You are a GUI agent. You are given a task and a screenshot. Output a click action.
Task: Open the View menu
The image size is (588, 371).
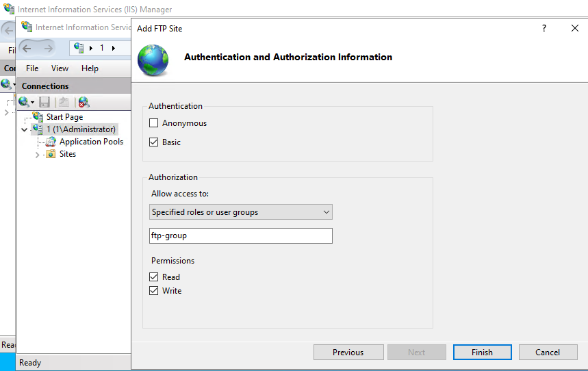click(60, 68)
